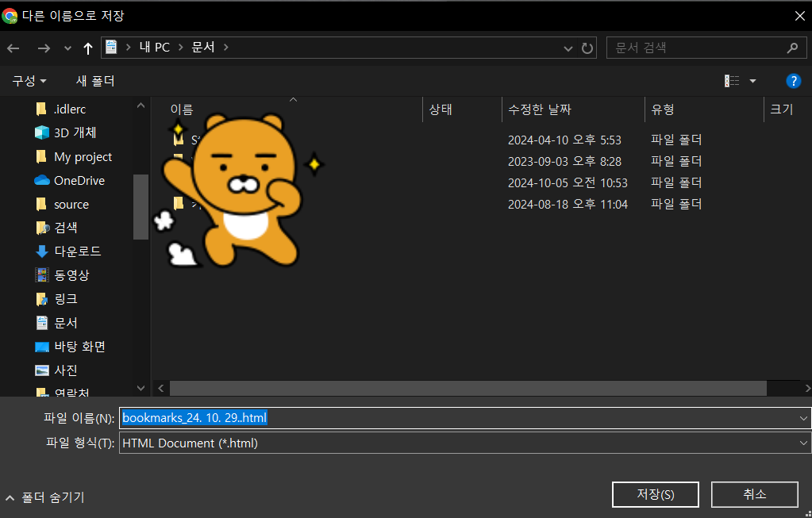Go forward using the right arrow
812x518 pixels.
click(x=44, y=48)
